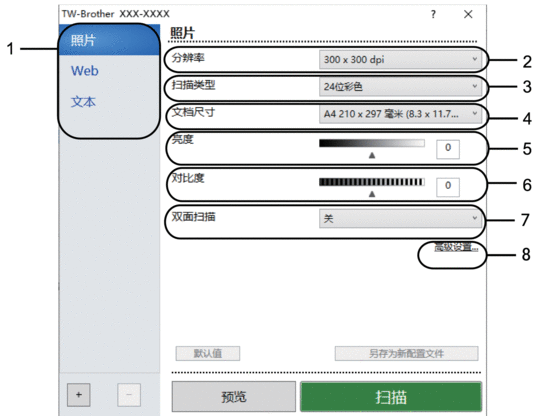Viewport: 545px width, 416px height.
Task: Click the 默认值 default button
Action: (208, 353)
